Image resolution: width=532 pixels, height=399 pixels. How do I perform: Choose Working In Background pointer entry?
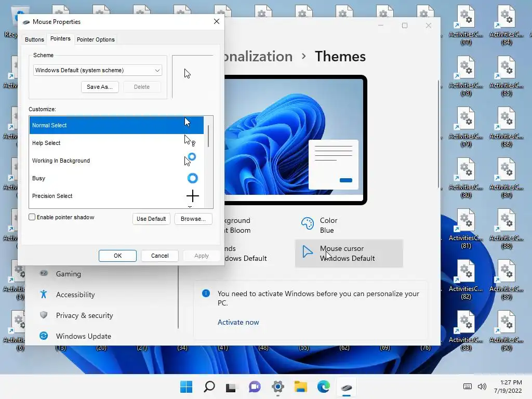tap(116, 161)
